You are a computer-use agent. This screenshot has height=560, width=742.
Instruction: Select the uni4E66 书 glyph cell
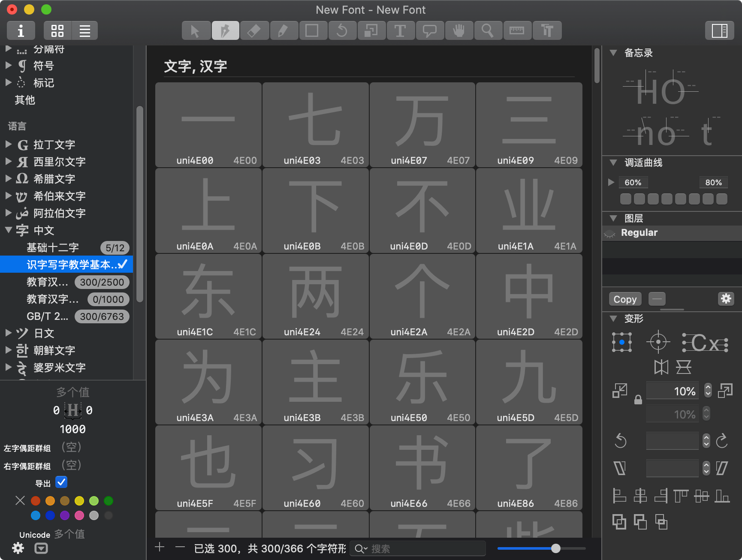(422, 468)
